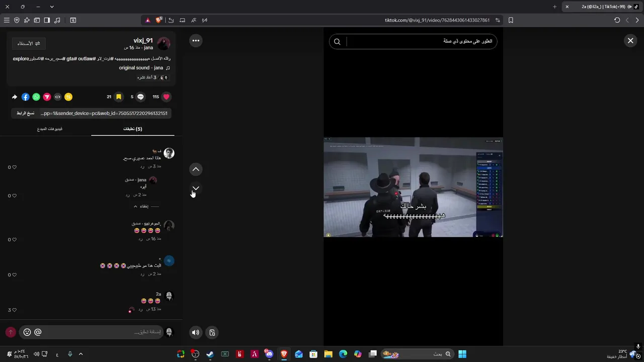
Task: Close the TikTok video viewer
Action: click(x=630, y=41)
